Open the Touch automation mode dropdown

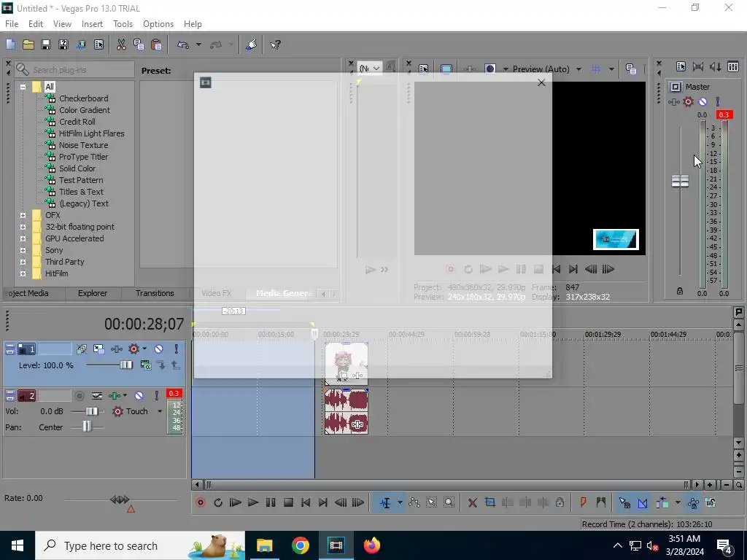coord(160,411)
